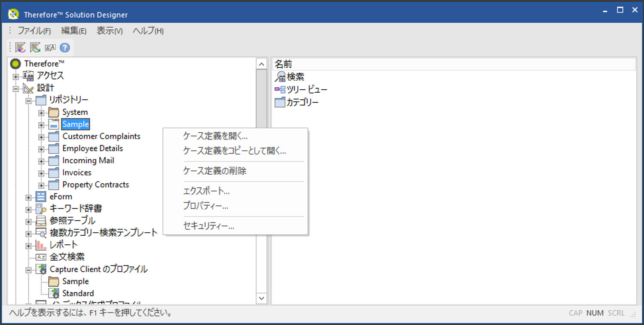This screenshot has width=644, height=325.
Task: Select the Employee Details label
Action: (93, 149)
